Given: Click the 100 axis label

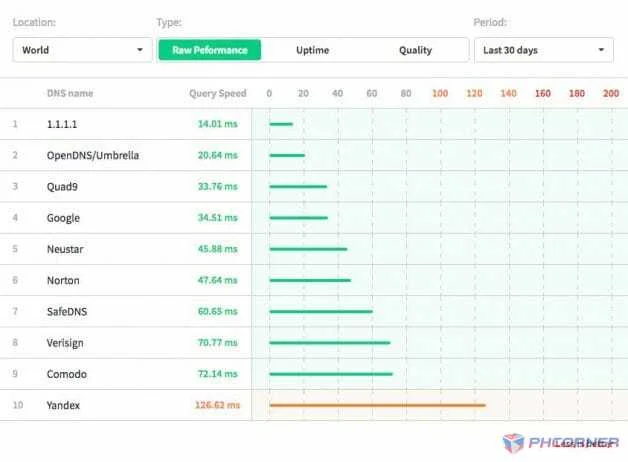Looking at the screenshot, I should pyautogui.click(x=440, y=93).
